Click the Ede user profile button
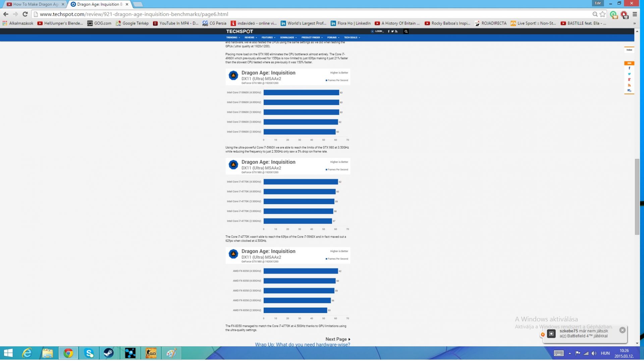The height and width of the screenshot is (361, 644). (598, 3)
